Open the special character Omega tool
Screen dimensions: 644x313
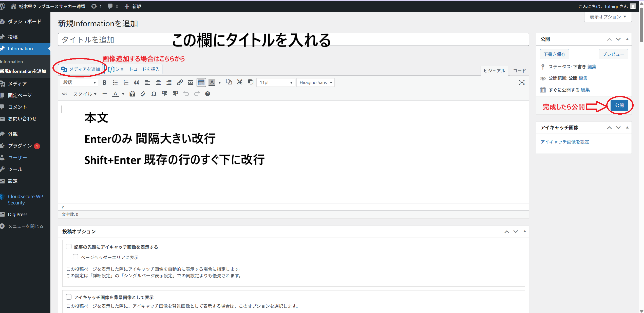point(154,94)
